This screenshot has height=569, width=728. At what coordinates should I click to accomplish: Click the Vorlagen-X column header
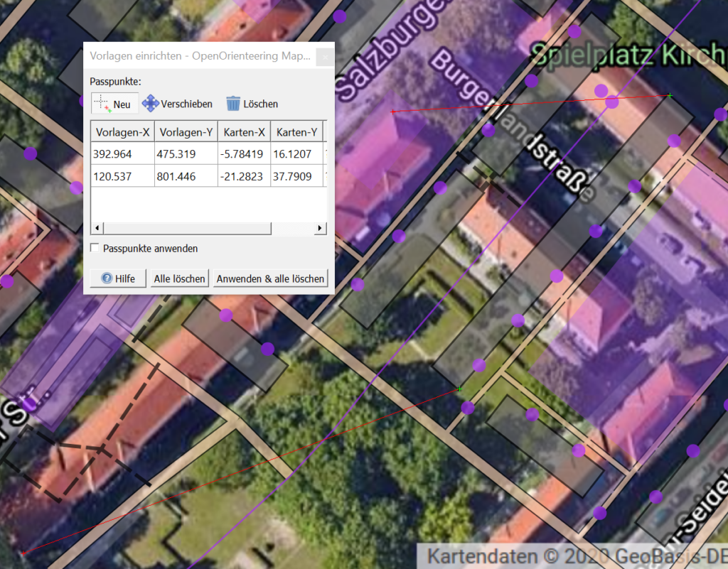pos(122,132)
